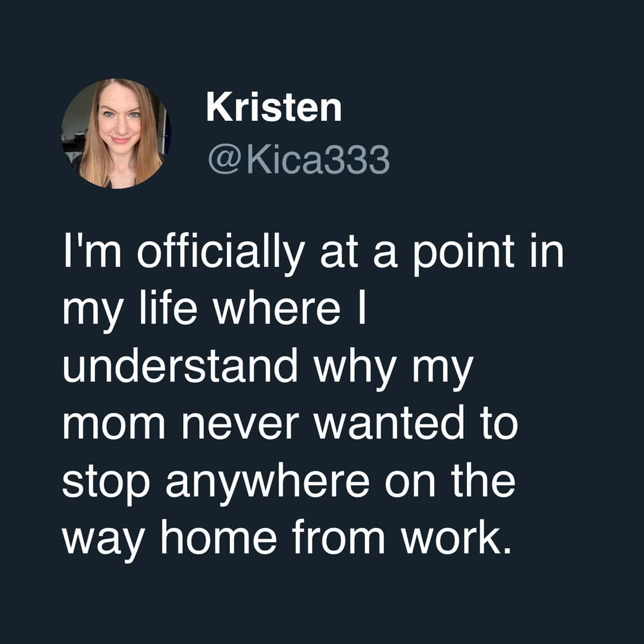Open the Kristen display name
The width and height of the screenshot is (644, 644).
[274, 107]
